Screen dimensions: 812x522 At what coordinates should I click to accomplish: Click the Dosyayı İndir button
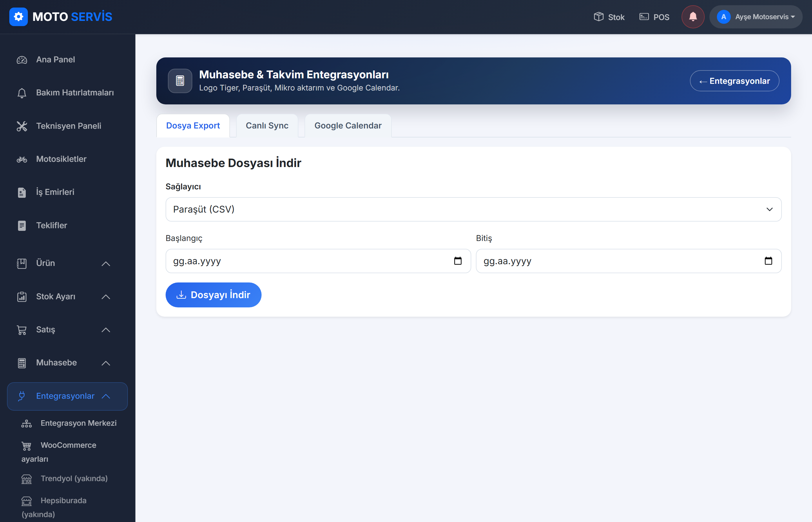click(x=213, y=295)
